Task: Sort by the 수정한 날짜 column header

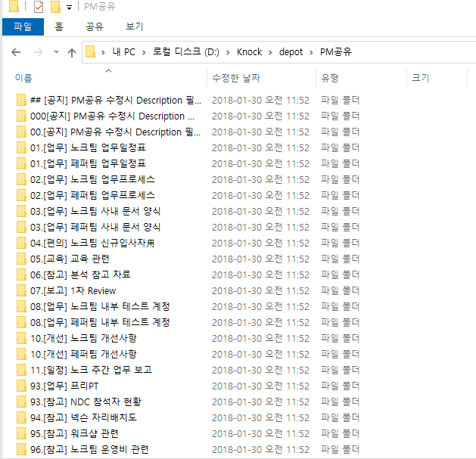Action: pyautogui.click(x=236, y=78)
